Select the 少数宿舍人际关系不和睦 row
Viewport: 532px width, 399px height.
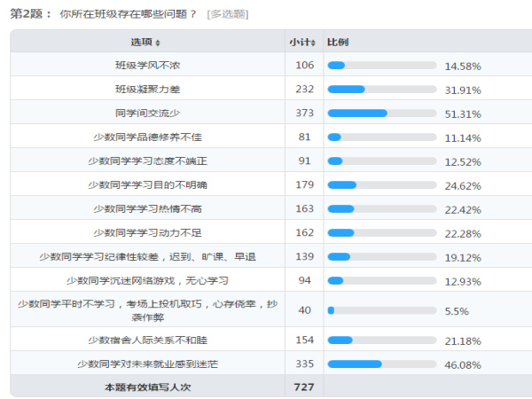pyautogui.click(x=271, y=340)
